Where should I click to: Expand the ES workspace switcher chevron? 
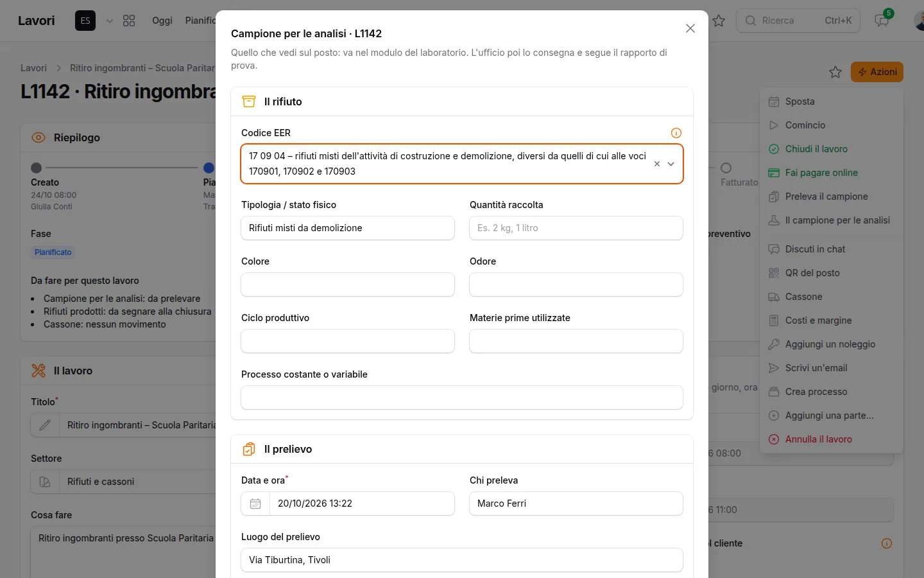[110, 21]
